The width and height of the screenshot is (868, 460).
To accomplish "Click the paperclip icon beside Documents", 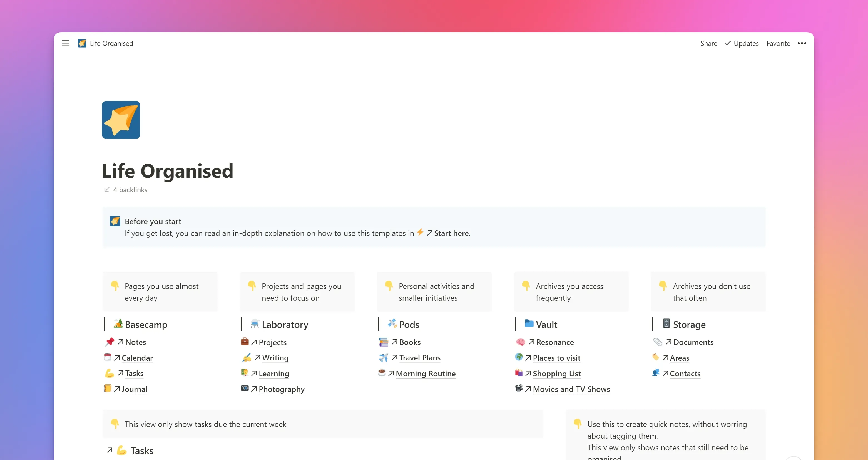I will (658, 342).
